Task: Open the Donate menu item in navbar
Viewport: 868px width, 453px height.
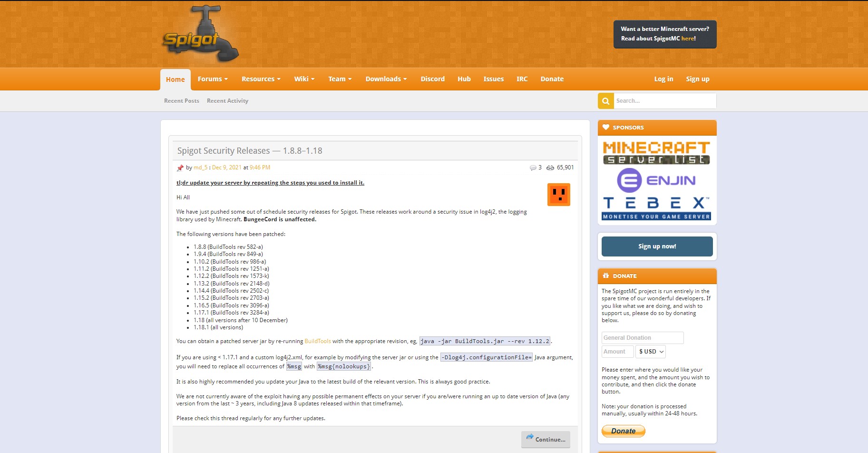Action: pyautogui.click(x=552, y=79)
